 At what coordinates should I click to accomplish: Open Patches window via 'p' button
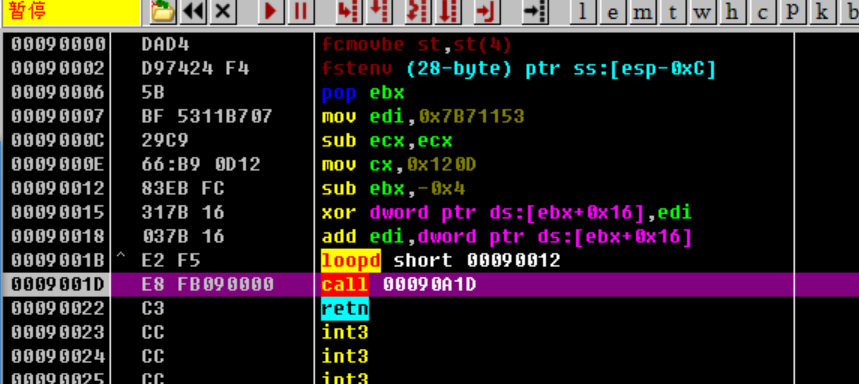pos(792,12)
